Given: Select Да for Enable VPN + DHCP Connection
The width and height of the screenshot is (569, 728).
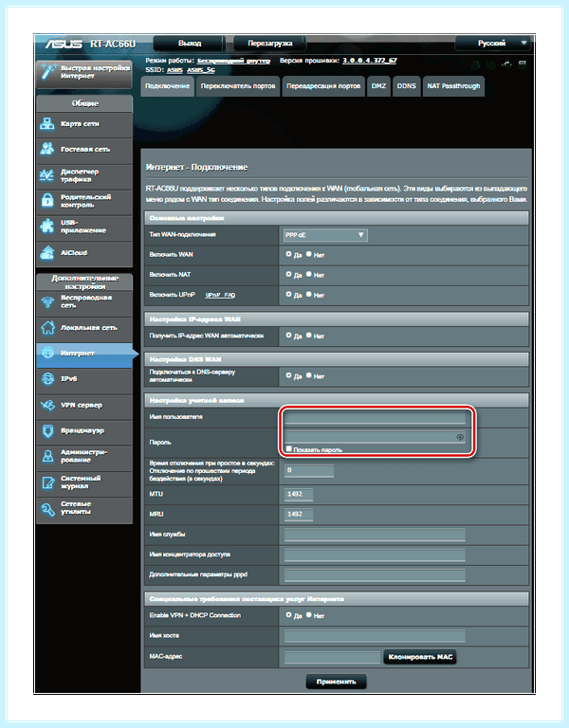Looking at the screenshot, I should 288,614.
